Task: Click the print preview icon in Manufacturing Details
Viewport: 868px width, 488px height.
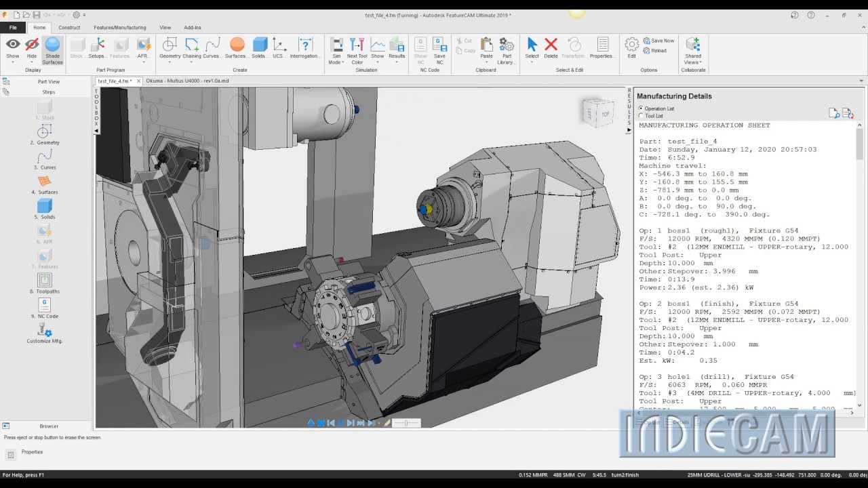Action: [x=834, y=113]
